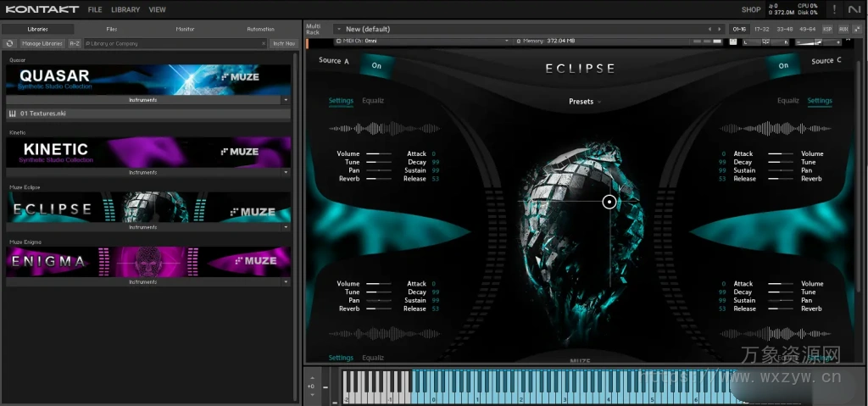The height and width of the screenshot is (406, 868).
Task: Click the KSP script editor icon
Action: (827, 29)
